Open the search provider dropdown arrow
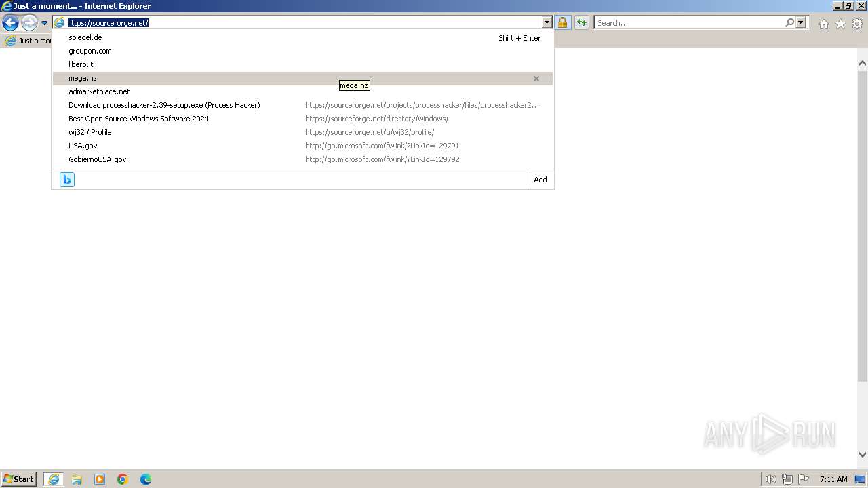868x488 pixels. tap(801, 22)
